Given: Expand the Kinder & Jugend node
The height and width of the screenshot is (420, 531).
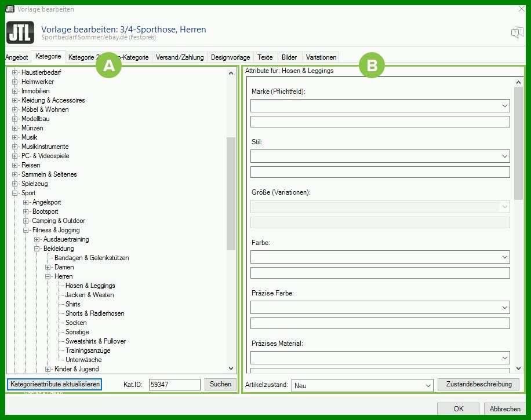Looking at the screenshot, I should click(x=48, y=369).
